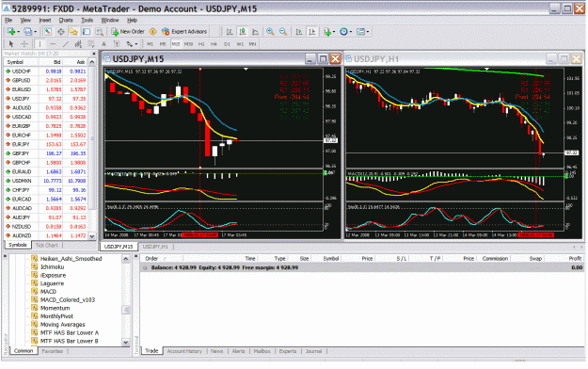Image resolution: width=588 pixels, height=369 pixels.
Task: Switch chart to candlesticks style
Action: click(243, 31)
